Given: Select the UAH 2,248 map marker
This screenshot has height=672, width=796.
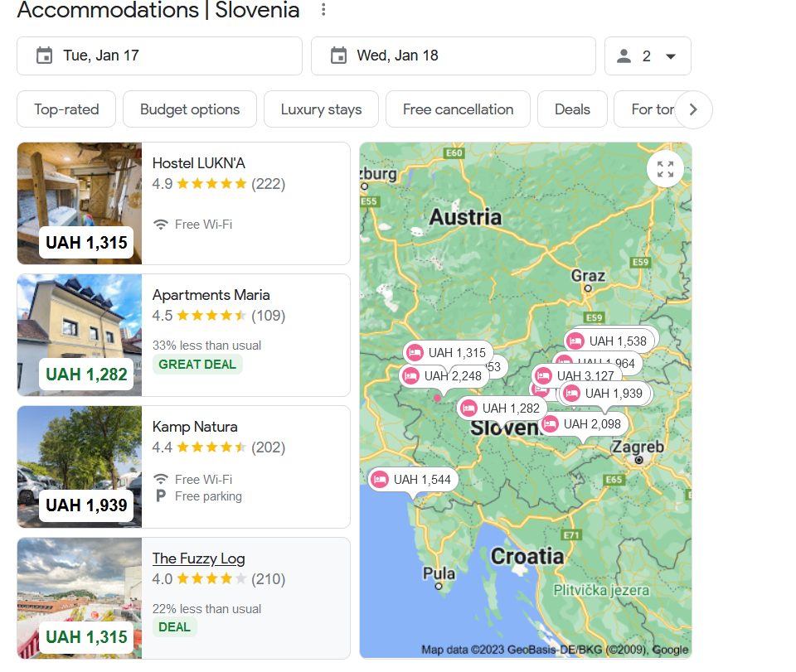Looking at the screenshot, I should [443, 376].
